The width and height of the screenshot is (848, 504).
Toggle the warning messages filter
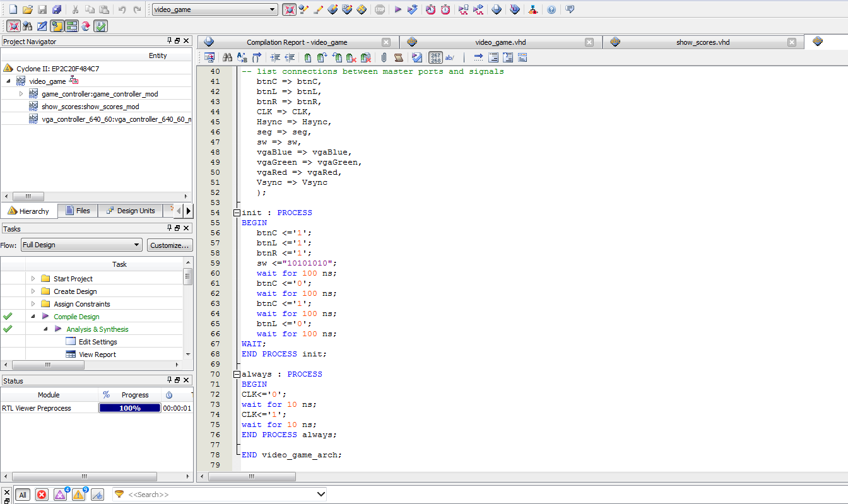(78, 495)
